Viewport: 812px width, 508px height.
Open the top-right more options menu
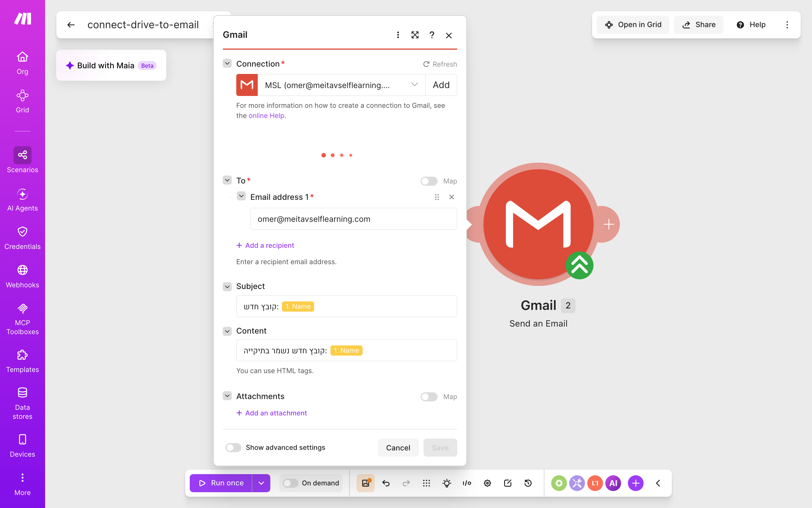tap(787, 25)
